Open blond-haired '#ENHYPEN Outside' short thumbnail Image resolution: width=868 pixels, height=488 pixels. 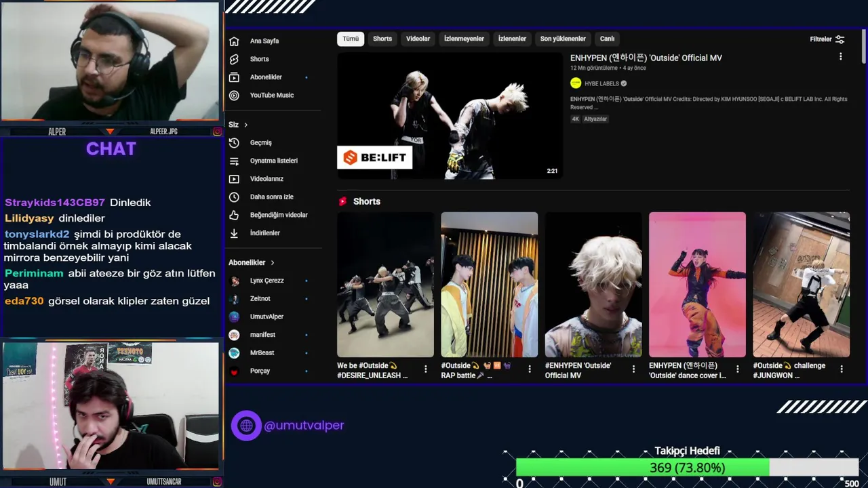(593, 285)
